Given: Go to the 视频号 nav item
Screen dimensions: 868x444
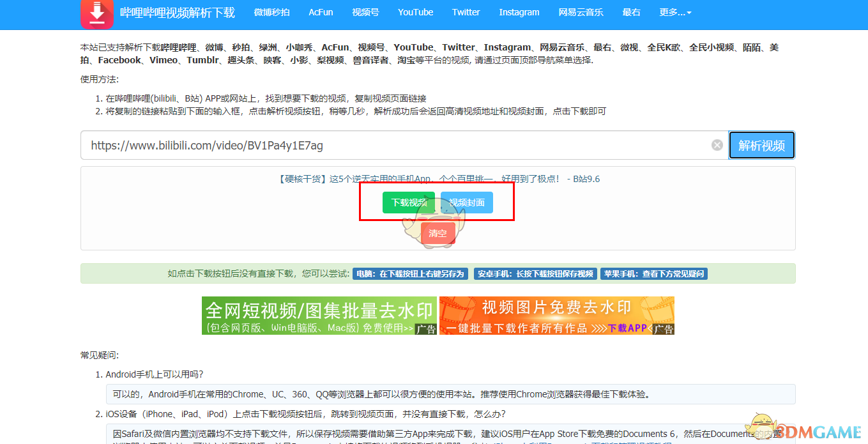Looking at the screenshot, I should (x=365, y=12).
